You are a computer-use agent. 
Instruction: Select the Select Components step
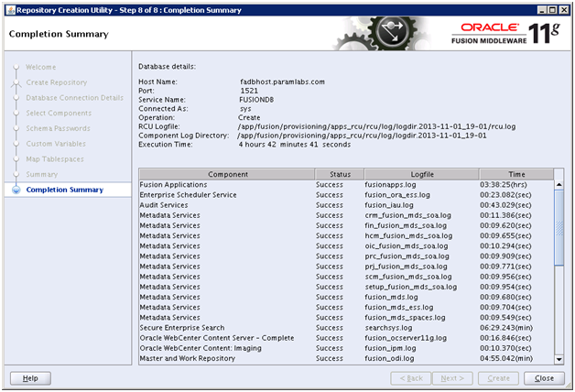[59, 114]
